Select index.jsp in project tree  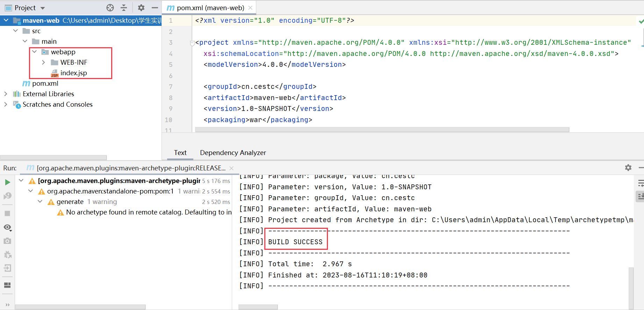pyautogui.click(x=73, y=73)
